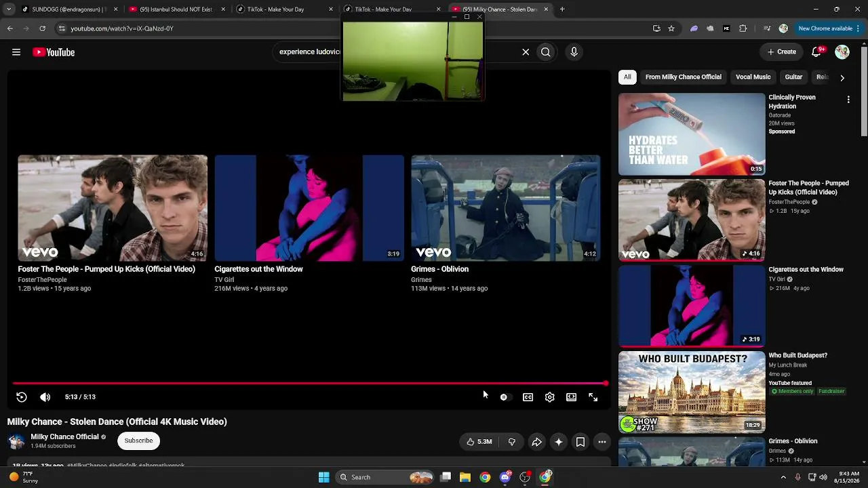Replay the video from the beginning
This screenshot has height=488, width=868.
(22, 397)
